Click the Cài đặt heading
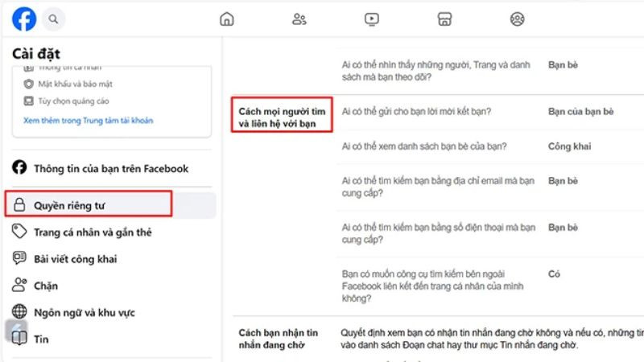This screenshot has height=362, width=644. click(36, 54)
